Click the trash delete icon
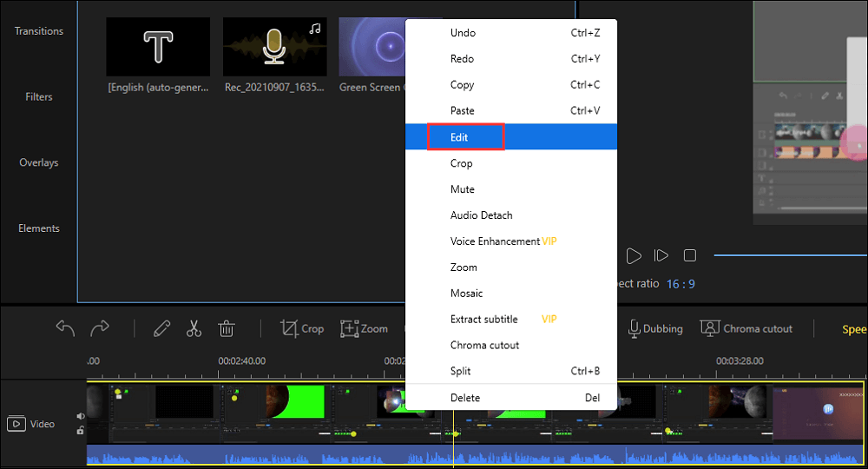Image resolution: width=868 pixels, height=469 pixels. (x=227, y=328)
